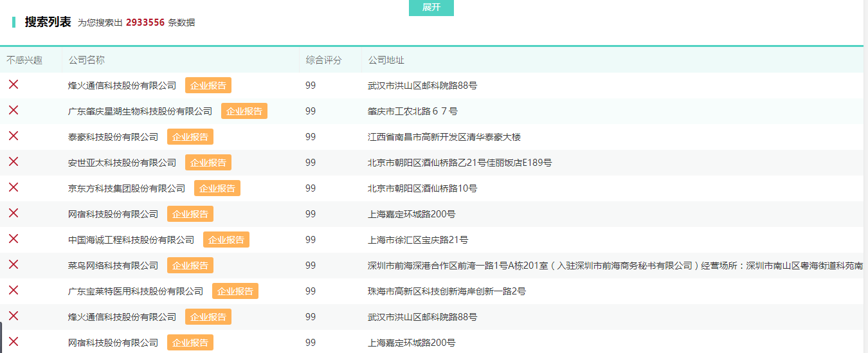
Task: Remove 安世亚太科技股份有限公司 via red X icon
Action: 14,161
